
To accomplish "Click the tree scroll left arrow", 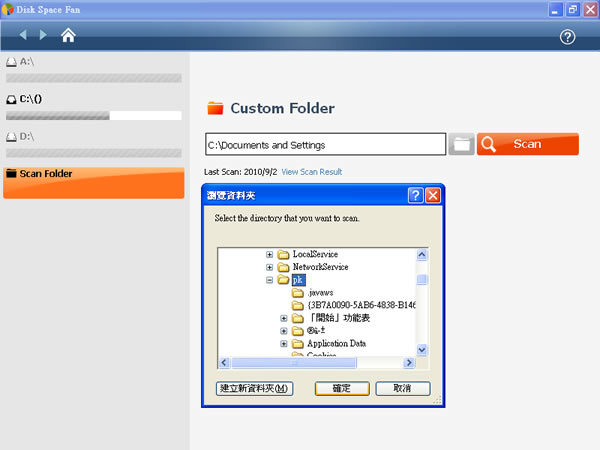I will click(x=224, y=362).
